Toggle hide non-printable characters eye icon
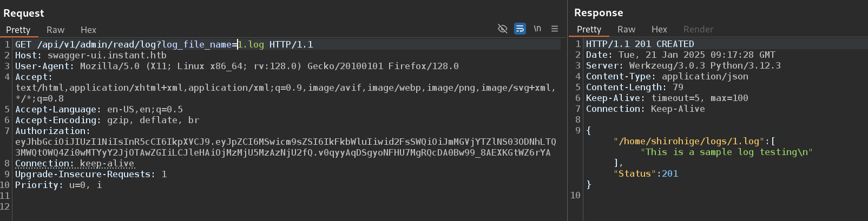This screenshot has width=868, height=221. tap(503, 29)
